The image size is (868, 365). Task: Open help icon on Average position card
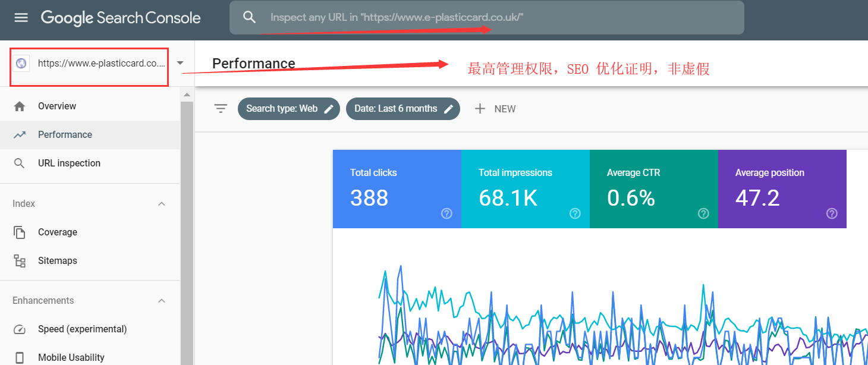coord(832,213)
